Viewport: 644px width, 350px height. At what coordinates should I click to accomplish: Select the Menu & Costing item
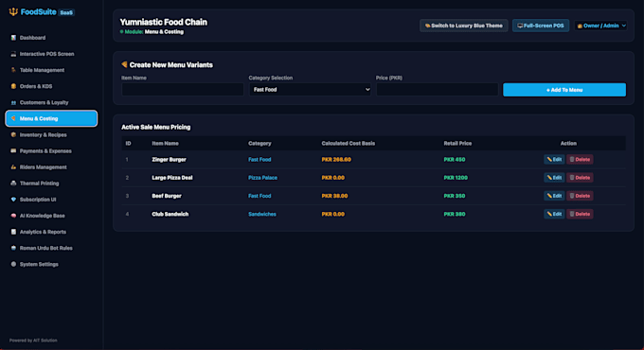tap(51, 118)
